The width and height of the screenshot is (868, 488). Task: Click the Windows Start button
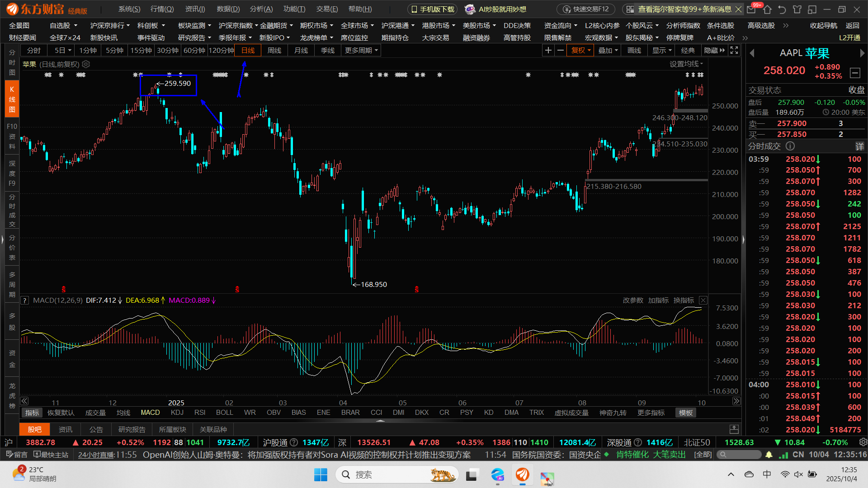pos(321,474)
